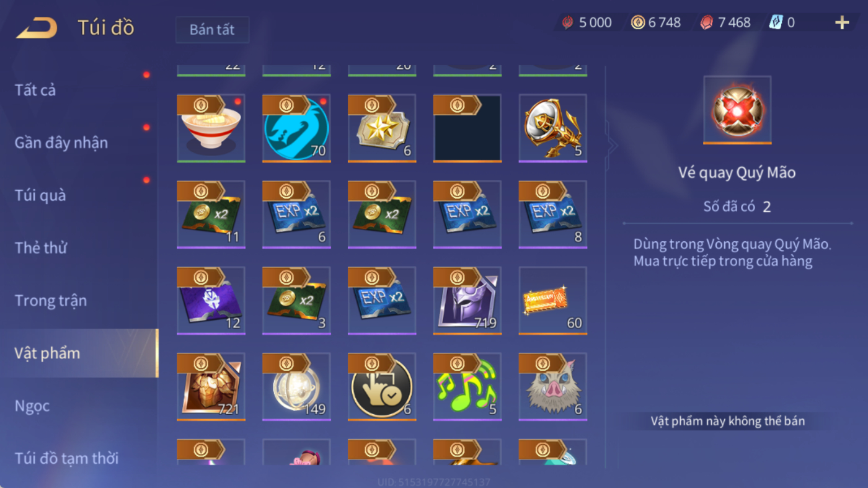The image size is (868, 488).
Task: Select the empty dark item slot
Action: coord(467,128)
